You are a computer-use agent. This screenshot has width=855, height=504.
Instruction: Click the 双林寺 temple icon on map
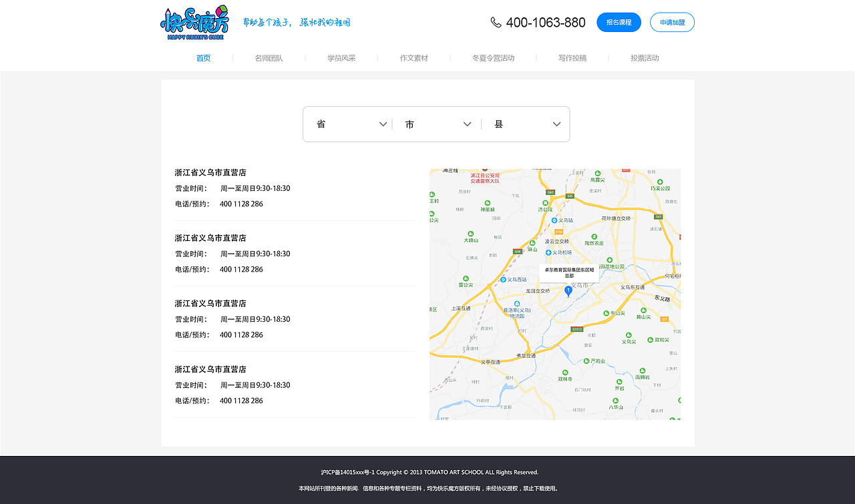click(565, 372)
